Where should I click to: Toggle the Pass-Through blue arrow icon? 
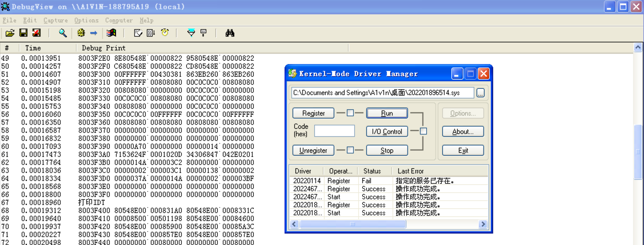(94, 33)
